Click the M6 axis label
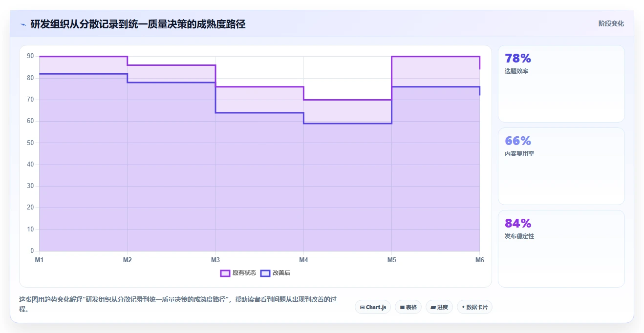The height and width of the screenshot is (333, 644). pyautogui.click(x=480, y=260)
